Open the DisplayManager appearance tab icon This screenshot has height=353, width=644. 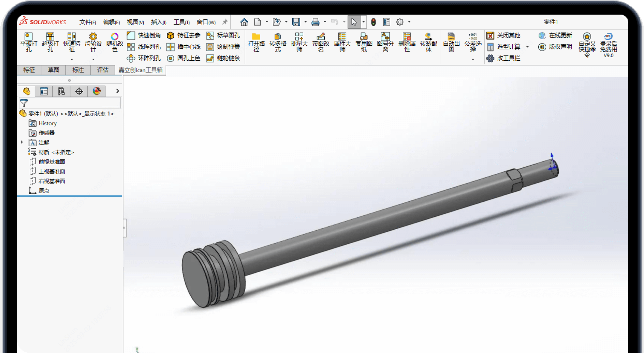click(x=97, y=91)
